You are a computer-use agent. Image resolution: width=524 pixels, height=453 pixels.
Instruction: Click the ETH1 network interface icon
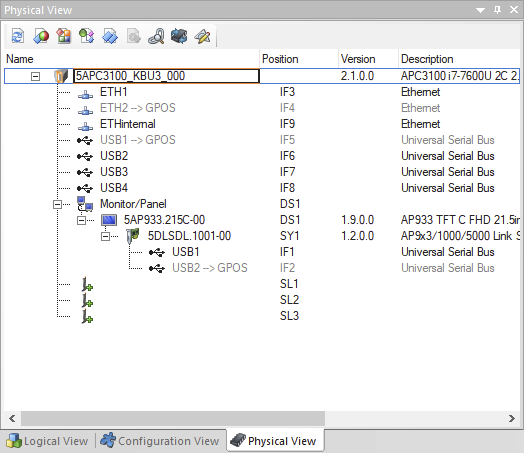pyautogui.click(x=86, y=94)
